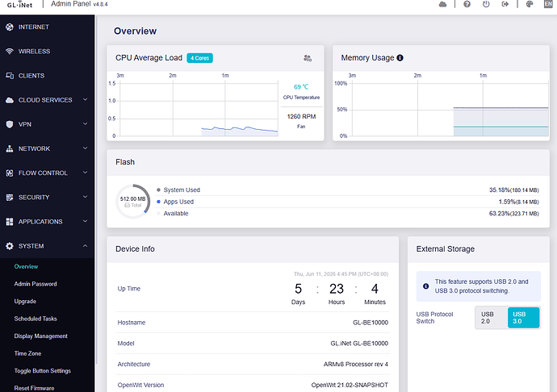557x392 pixels.
Task: Click the Applications grid icon
Action: (10, 222)
